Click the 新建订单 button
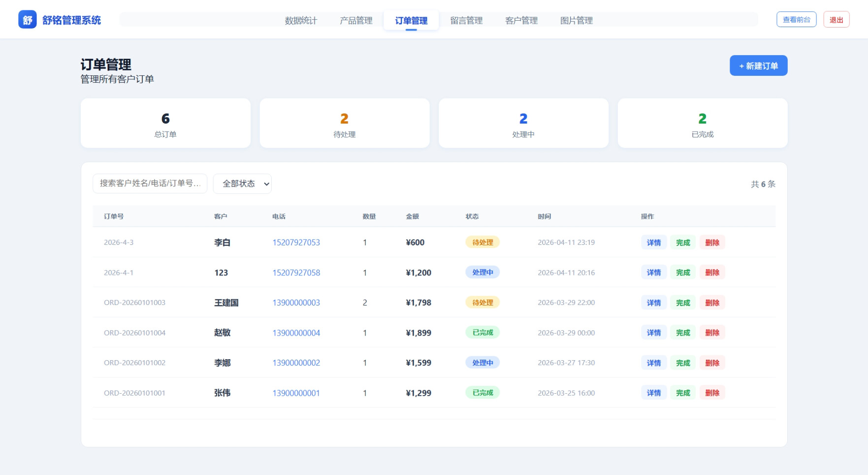This screenshot has width=868, height=475. point(758,66)
